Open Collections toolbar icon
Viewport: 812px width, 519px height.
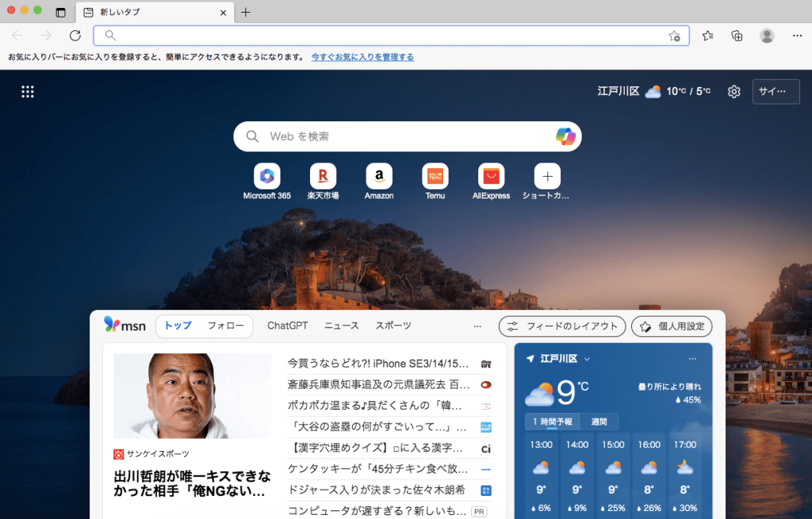tap(737, 35)
